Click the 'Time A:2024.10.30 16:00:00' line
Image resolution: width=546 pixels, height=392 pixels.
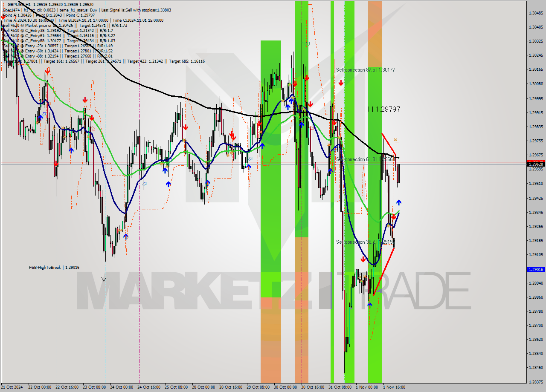[x=28, y=20]
